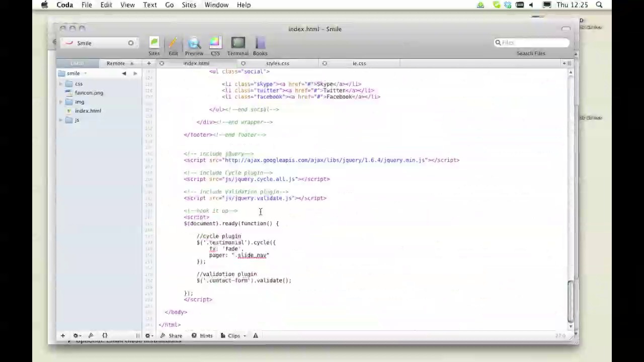Click the sidebar resize grip handle
Image resolution: width=644 pixels, height=362 pixels.
pyautogui.click(x=137, y=335)
